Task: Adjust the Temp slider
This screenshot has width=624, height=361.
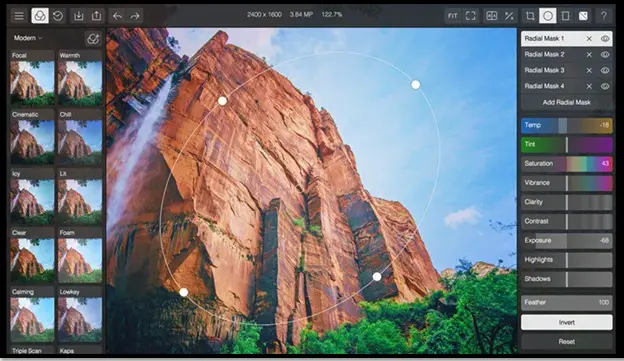Action: [567, 125]
